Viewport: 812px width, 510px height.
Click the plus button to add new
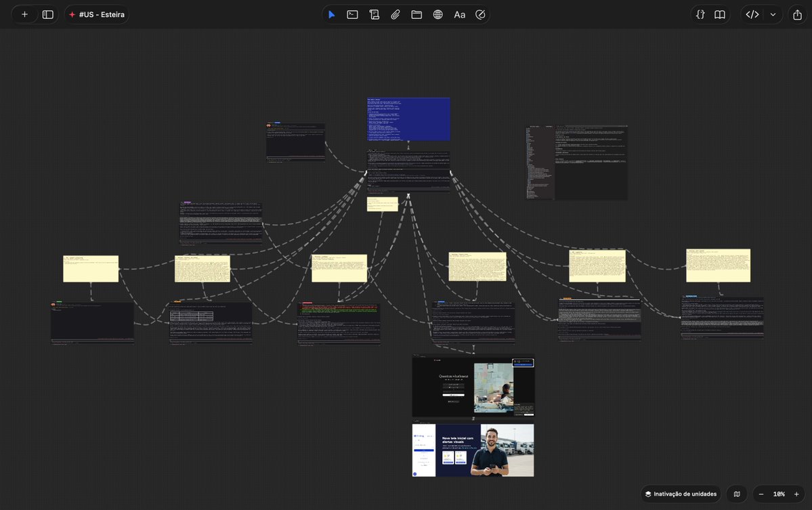pos(24,14)
